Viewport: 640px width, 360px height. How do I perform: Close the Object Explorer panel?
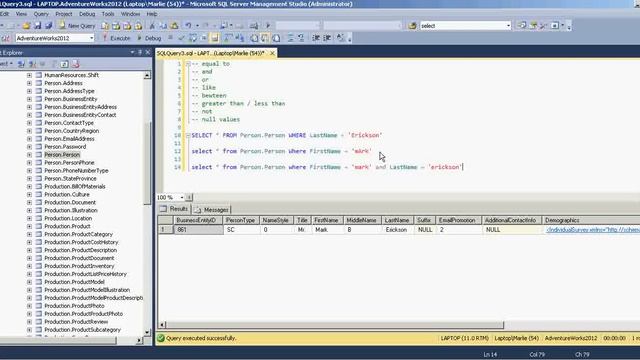pos(147,52)
